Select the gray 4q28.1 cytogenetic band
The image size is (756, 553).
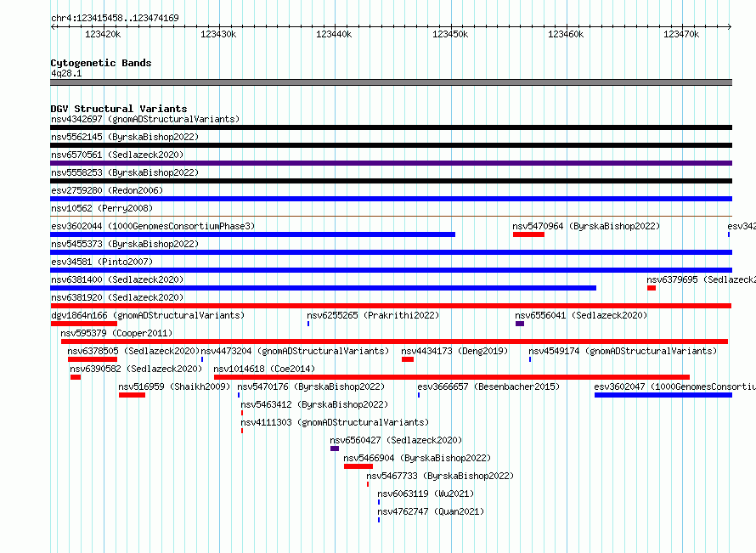click(x=391, y=82)
